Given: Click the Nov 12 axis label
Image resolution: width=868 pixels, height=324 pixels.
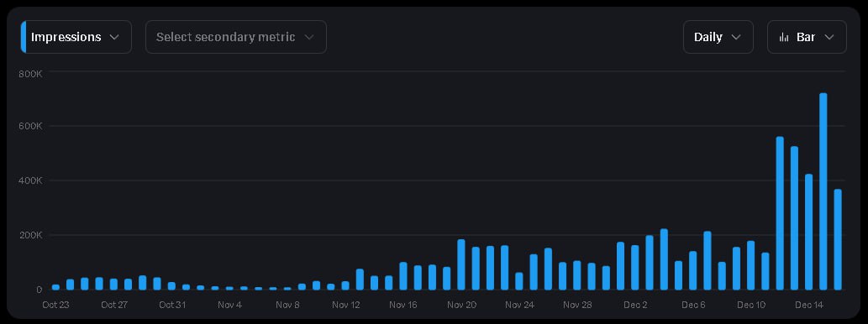Looking at the screenshot, I should tap(346, 305).
